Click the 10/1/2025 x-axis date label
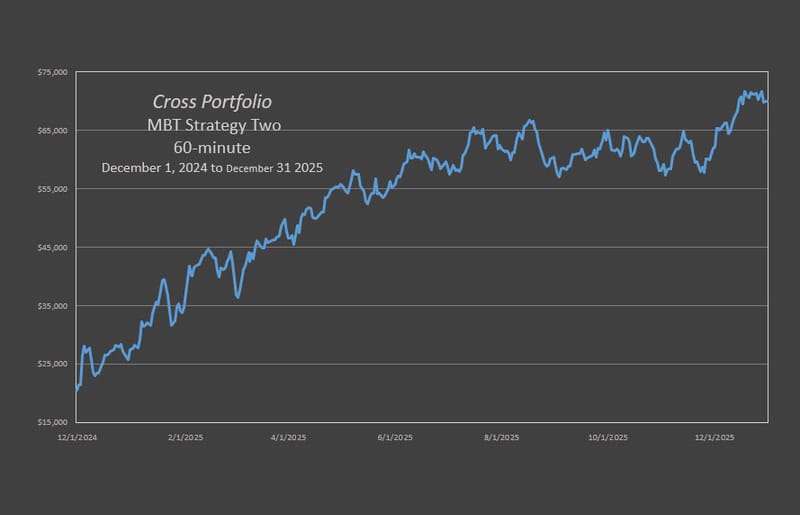This screenshot has width=800, height=515. pyautogui.click(x=607, y=437)
